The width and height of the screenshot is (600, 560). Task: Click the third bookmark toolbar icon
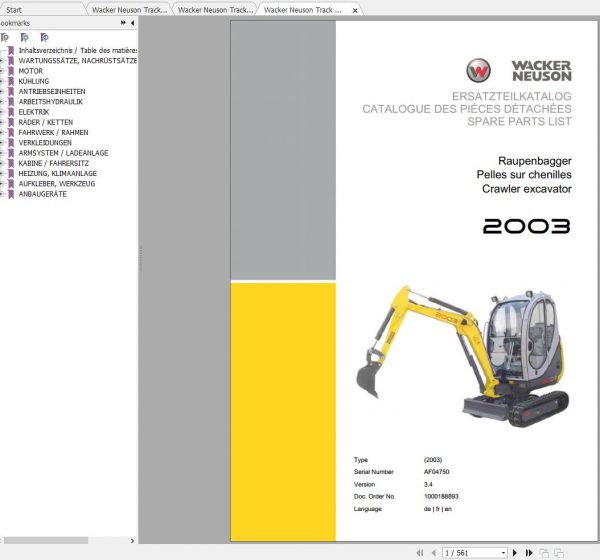pyautogui.click(x=44, y=38)
